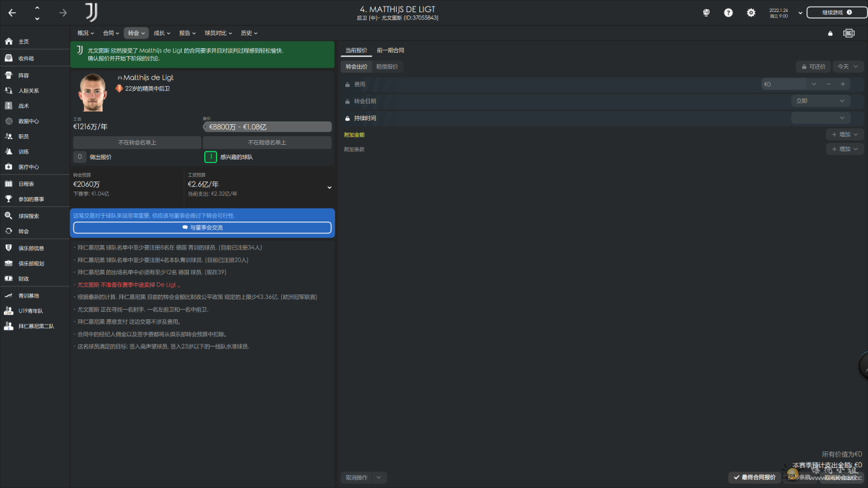
Task: Open the 阵容 squad sidebar item
Action: (x=35, y=75)
